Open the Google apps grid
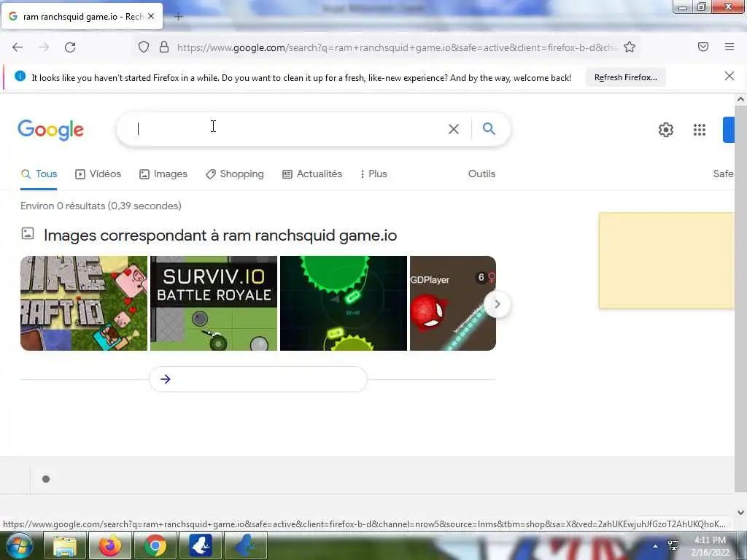 tap(700, 130)
